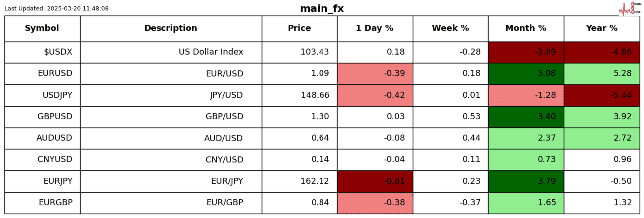The width and height of the screenshot is (644, 218).
Task: Click the Signal 2 Noise logo
Action: click(629, 8)
